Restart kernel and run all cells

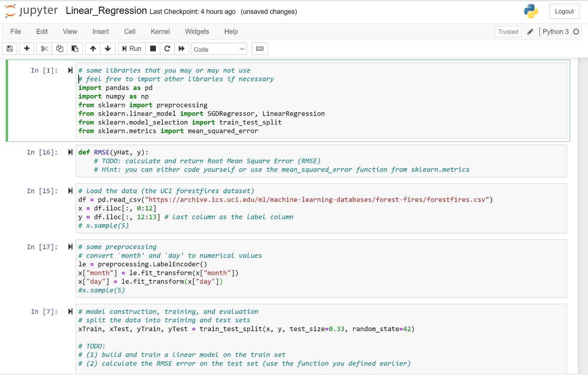(182, 49)
